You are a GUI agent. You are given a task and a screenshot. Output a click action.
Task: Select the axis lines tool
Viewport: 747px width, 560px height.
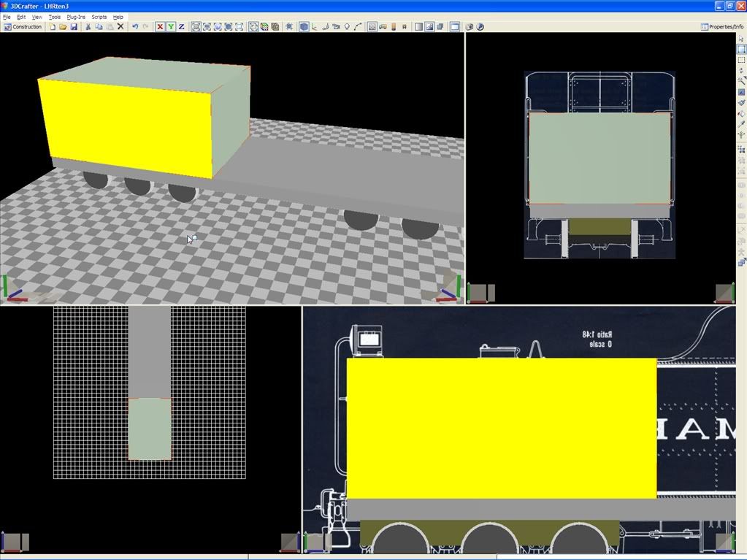315,27
